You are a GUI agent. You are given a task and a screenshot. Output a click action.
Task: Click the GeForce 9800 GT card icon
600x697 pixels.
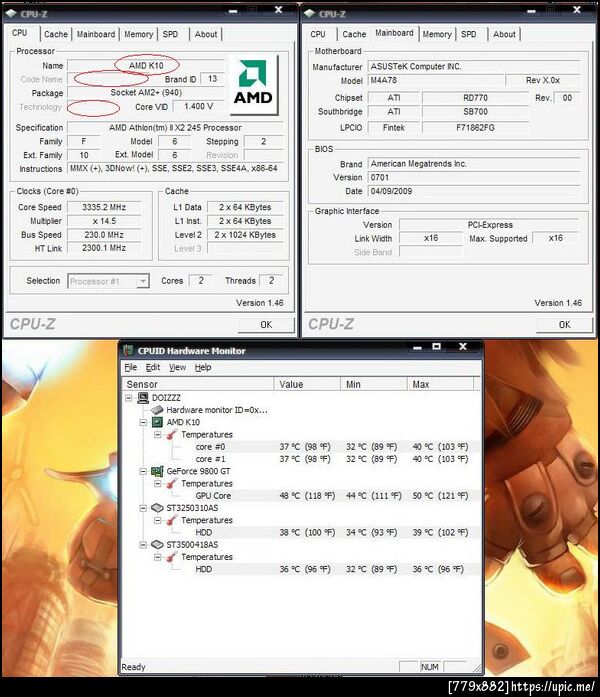[x=157, y=471]
